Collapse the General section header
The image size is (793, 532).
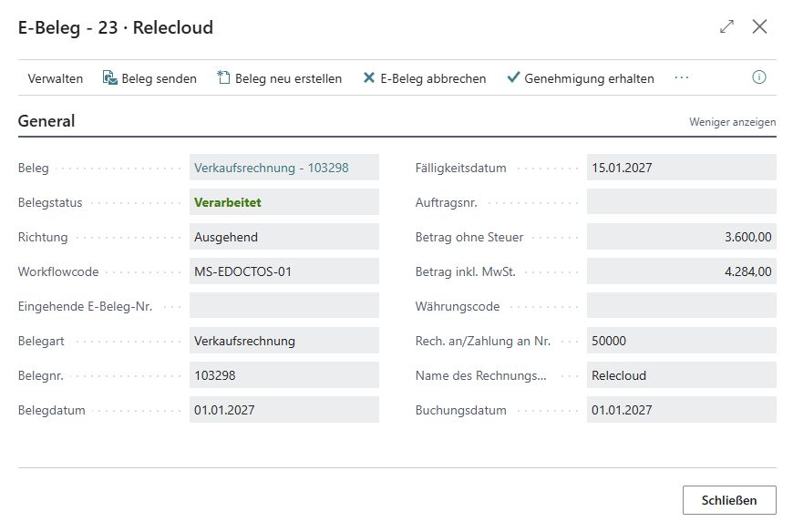pos(46,121)
